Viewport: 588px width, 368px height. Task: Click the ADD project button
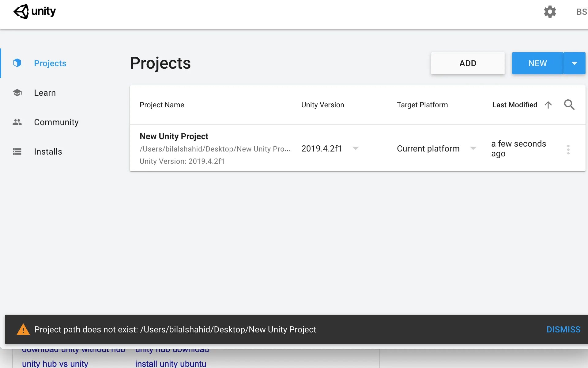468,63
